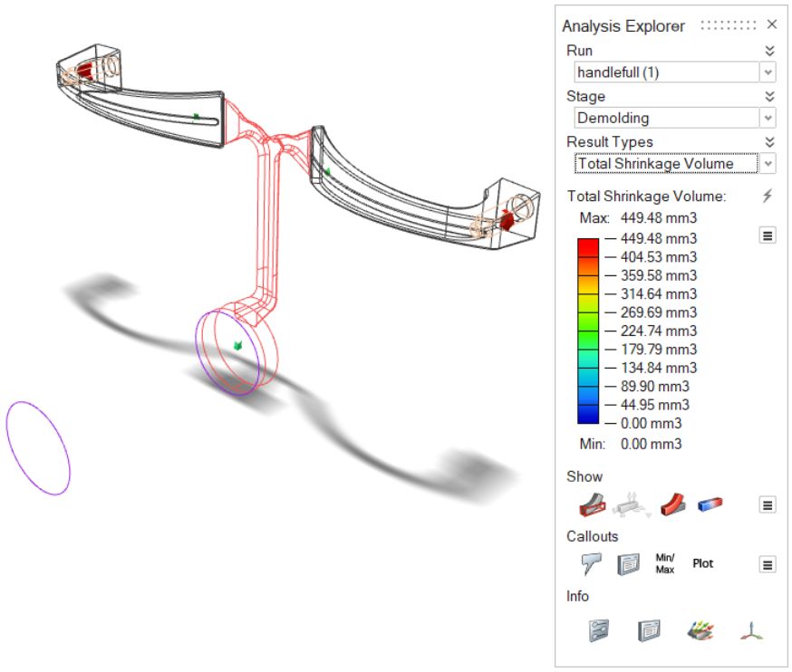Click the red shrinkage spot on the upper-left handle end
Screen dimensions: 792x672
(85, 70)
